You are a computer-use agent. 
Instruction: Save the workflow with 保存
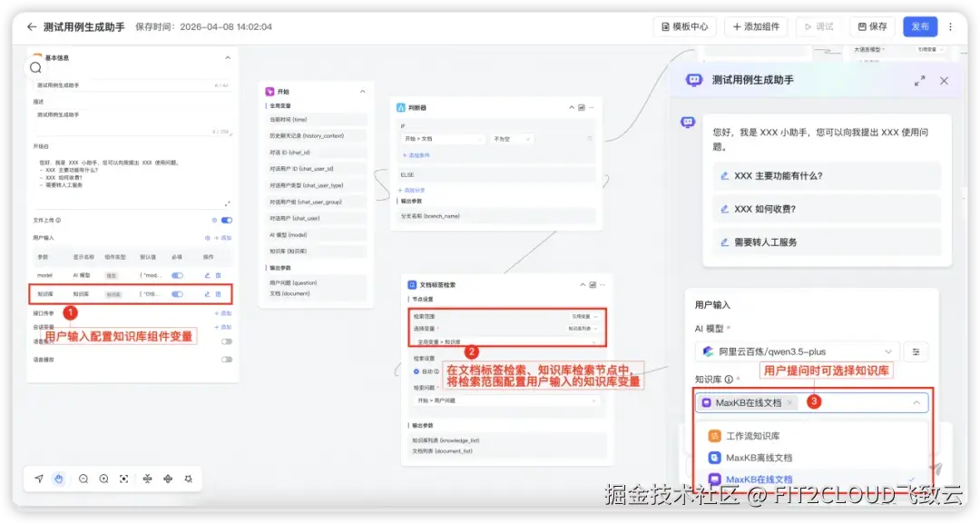pos(873,27)
